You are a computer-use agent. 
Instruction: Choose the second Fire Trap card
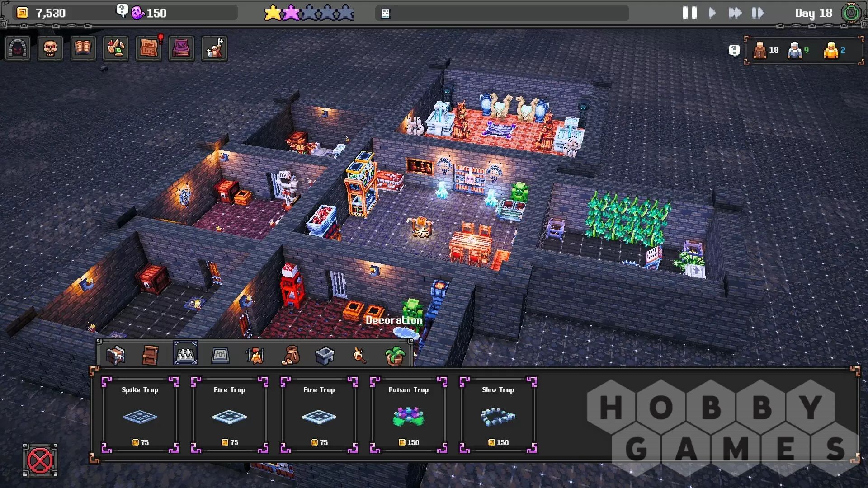pos(319,415)
